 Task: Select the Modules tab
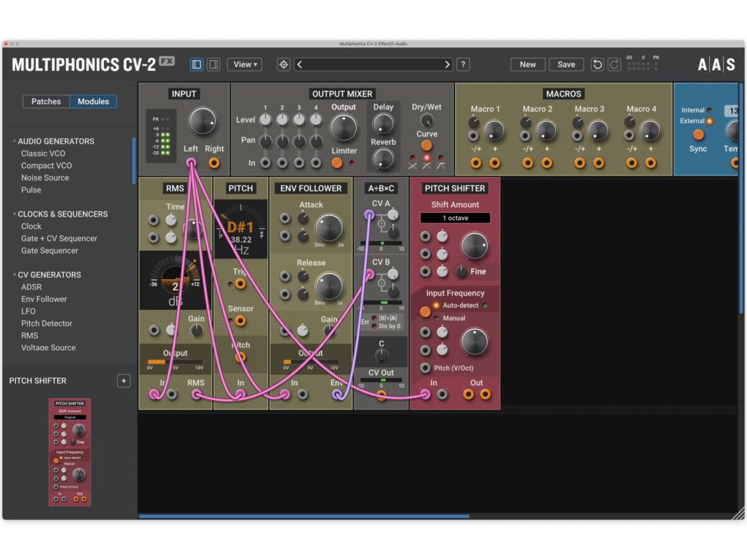tap(93, 101)
